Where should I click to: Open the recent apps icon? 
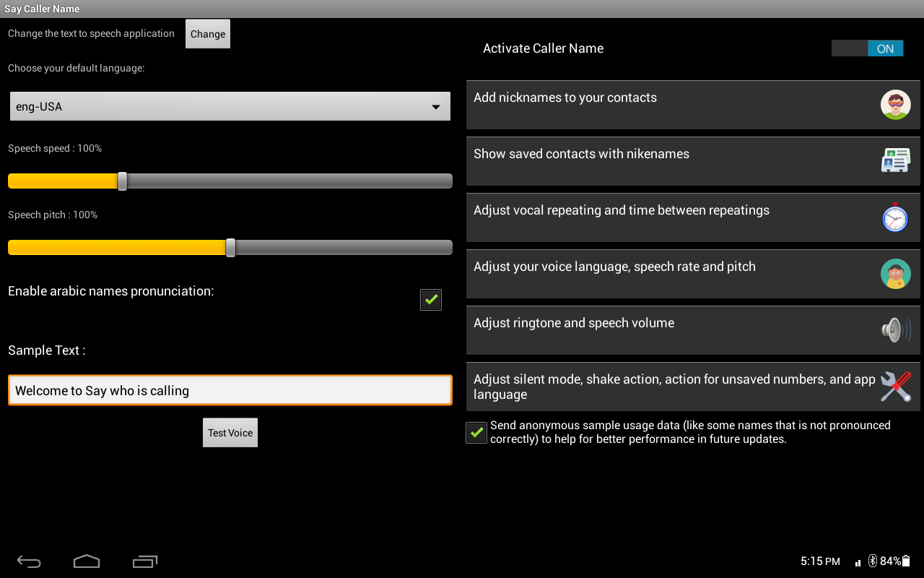click(145, 561)
